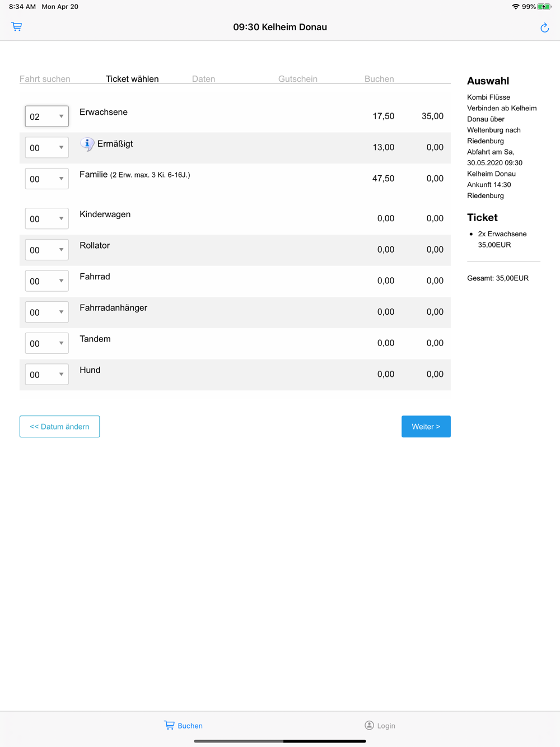Expand the Familie ticket quantity selector

46,179
